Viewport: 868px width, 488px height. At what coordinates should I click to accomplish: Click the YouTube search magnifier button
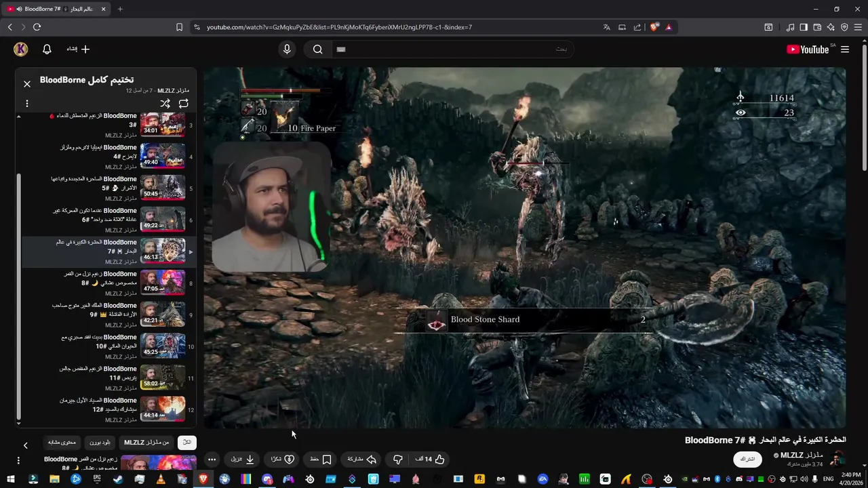pos(317,49)
